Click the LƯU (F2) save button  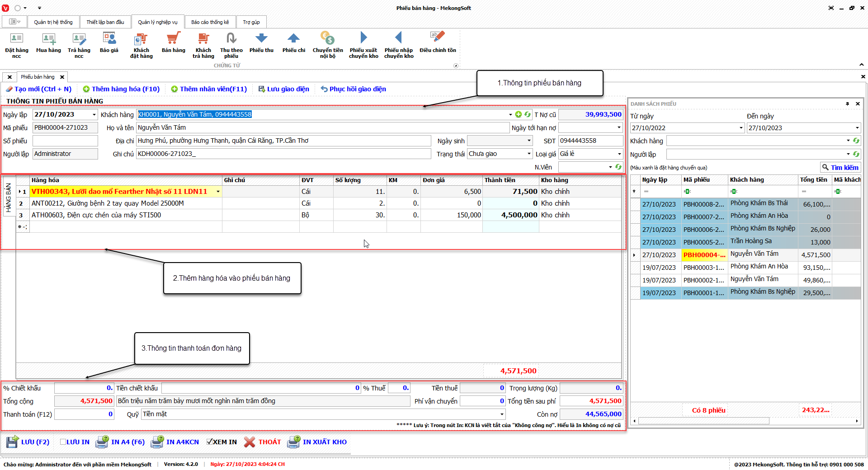[28, 442]
